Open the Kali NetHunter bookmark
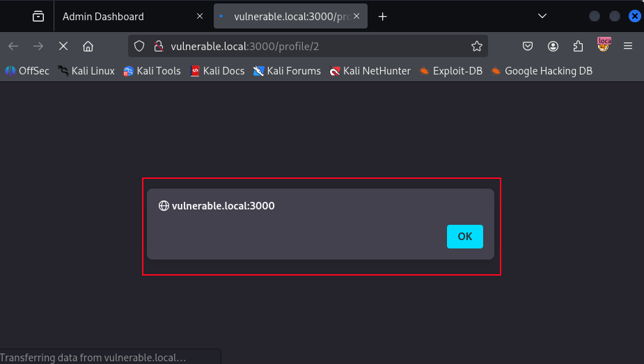Image resolution: width=644 pixels, height=364 pixels. (x=370, y=71)
